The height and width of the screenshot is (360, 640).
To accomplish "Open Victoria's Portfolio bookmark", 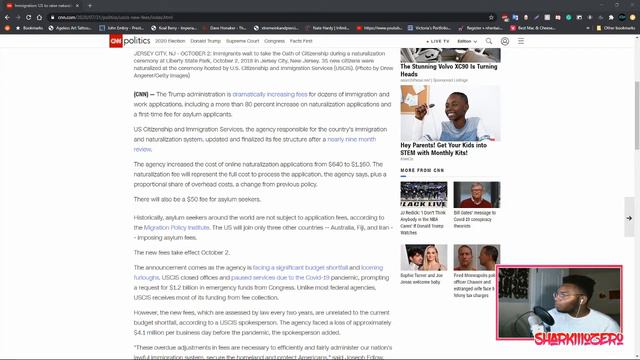I will pyautogui.click(x=429, y=28).
